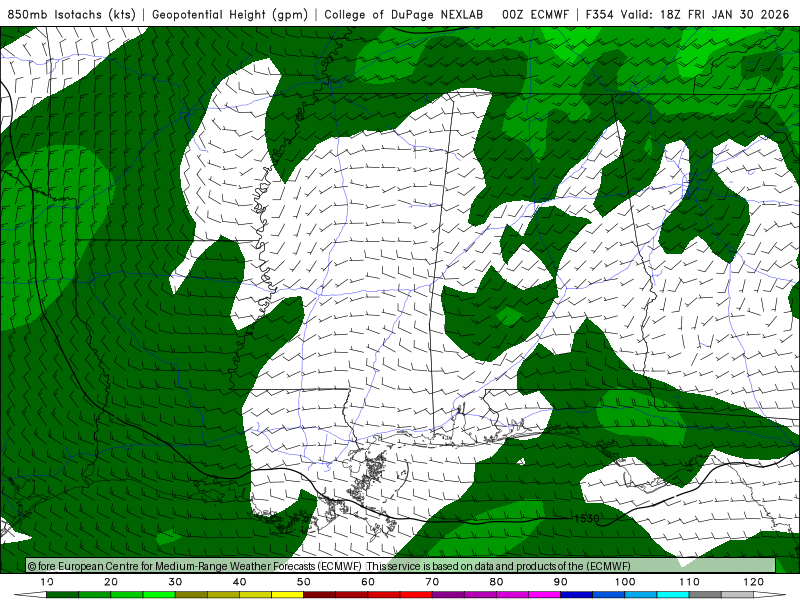This screenshot has height=600, width=800.
Task: Click 'College of DuPage NEXLAB' header text
Action: click(x=404, y=14)
